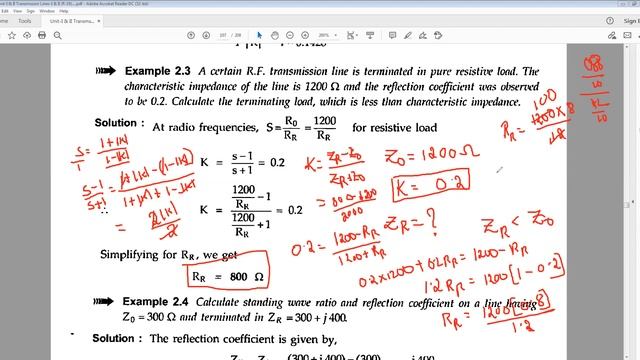This screenshot has height=360, width=640.
Task: Open the Help question mark icon
Action: pos(610,21)
